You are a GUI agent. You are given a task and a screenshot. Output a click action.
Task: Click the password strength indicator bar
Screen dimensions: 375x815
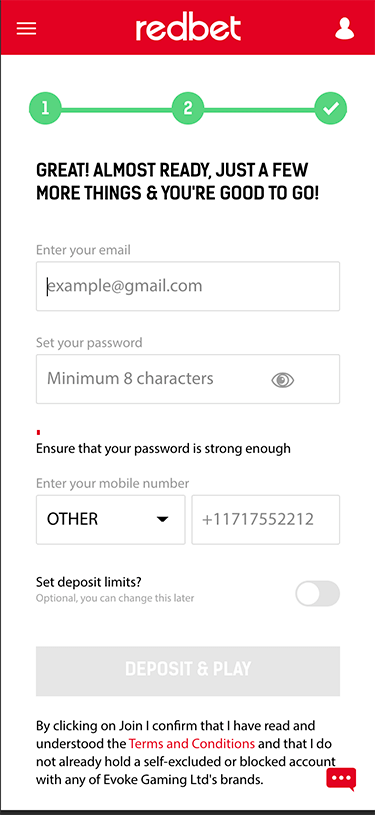[38, 432]
